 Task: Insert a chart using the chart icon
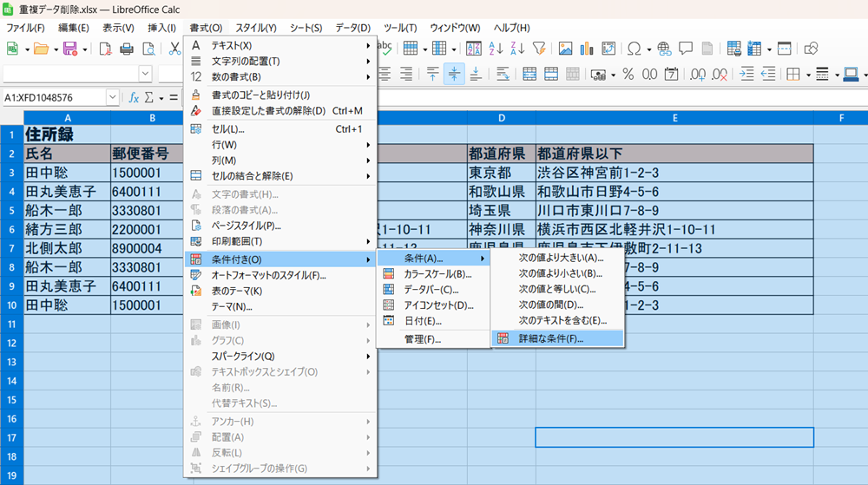coord(588,49)
